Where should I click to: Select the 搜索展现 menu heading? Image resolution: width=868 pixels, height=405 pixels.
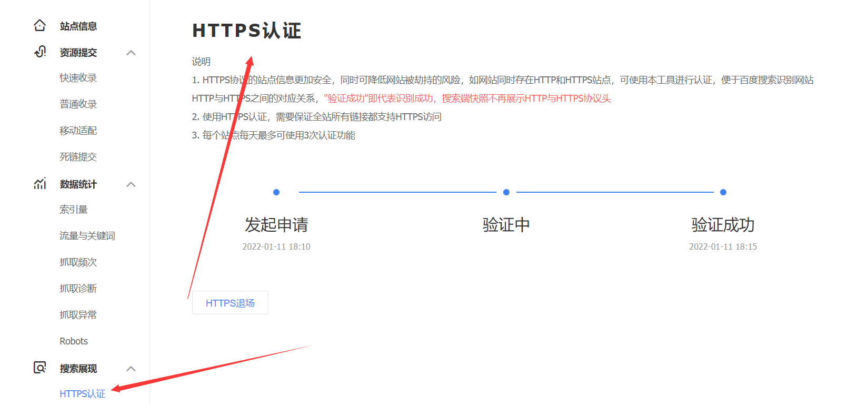pos(78,368)
